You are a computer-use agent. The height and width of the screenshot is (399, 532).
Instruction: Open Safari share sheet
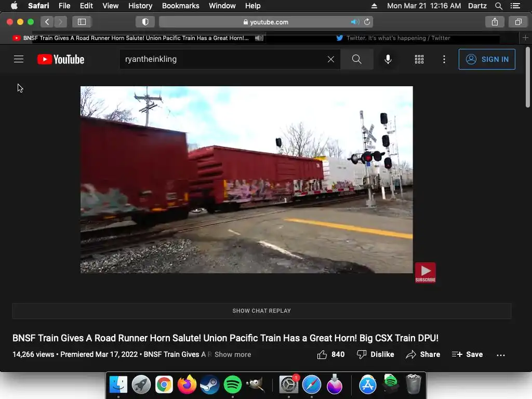pyautogui.click(x=495, y=22)
